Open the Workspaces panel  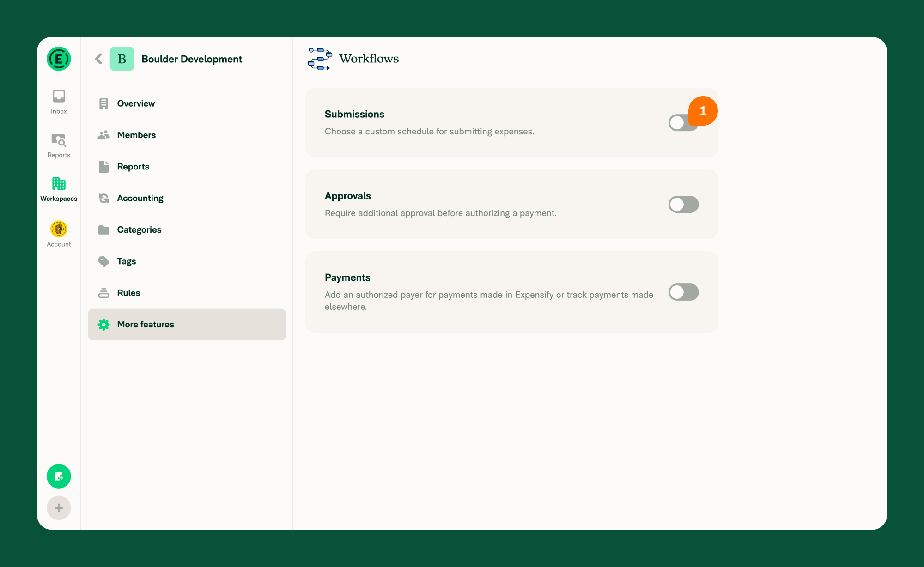[59, 186]
